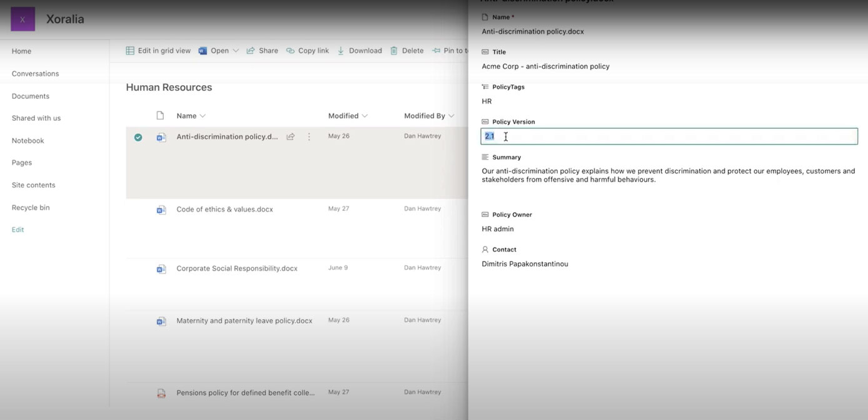Click May 27 on the Pensions policy row

(x=338, y=392)
